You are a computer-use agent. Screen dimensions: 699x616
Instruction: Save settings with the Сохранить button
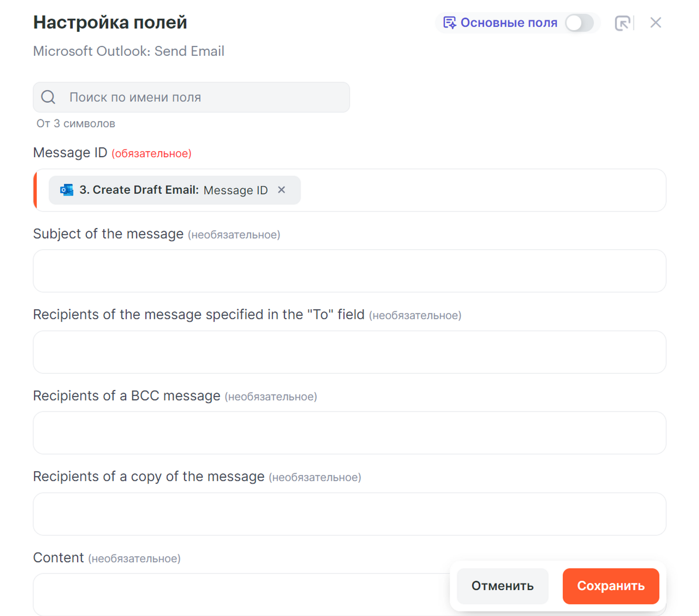coord(610,586)
